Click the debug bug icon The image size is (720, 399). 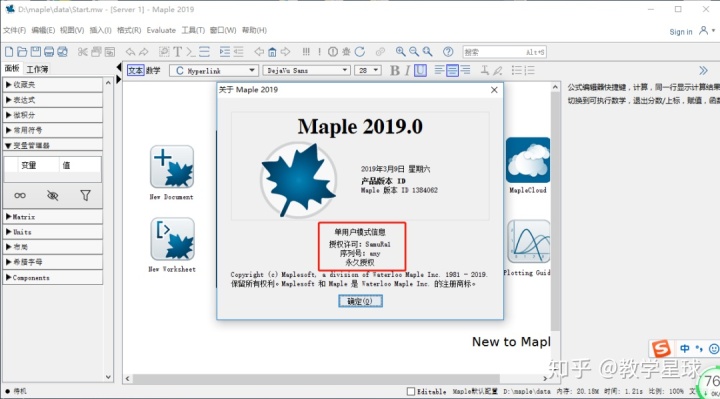346,51
